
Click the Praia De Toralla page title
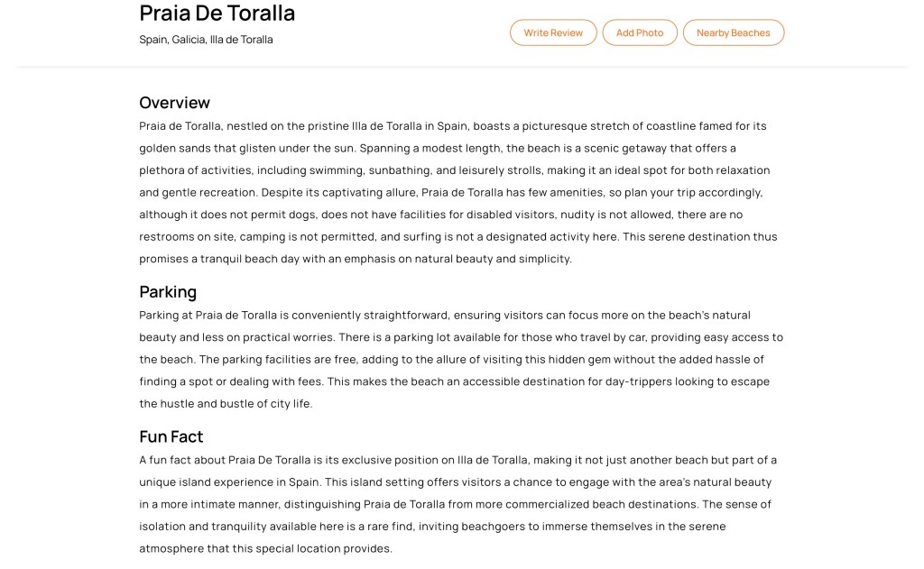click(x=217, y=13)
